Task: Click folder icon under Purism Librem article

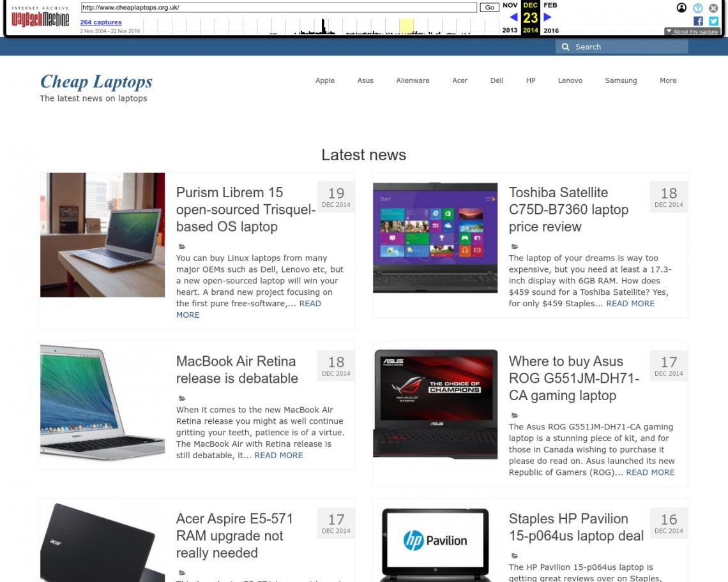Action: (x=182, y=246)
